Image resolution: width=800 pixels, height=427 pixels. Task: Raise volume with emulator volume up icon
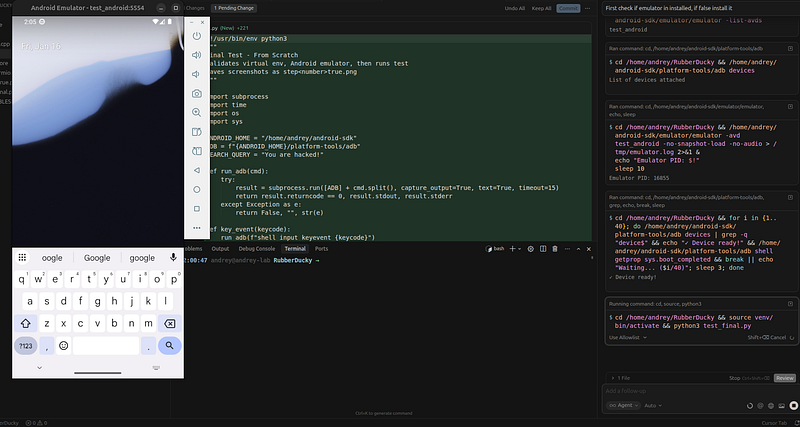(x=196, y=55)
